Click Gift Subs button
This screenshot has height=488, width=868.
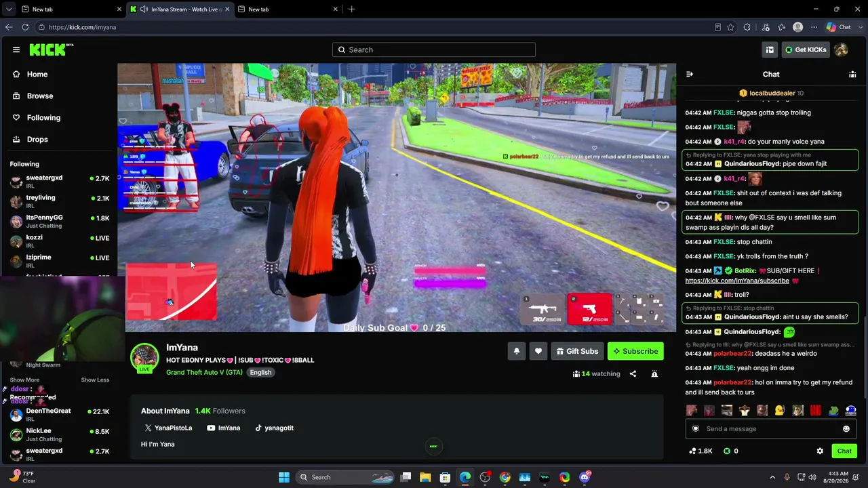click(x=577, y=351)
